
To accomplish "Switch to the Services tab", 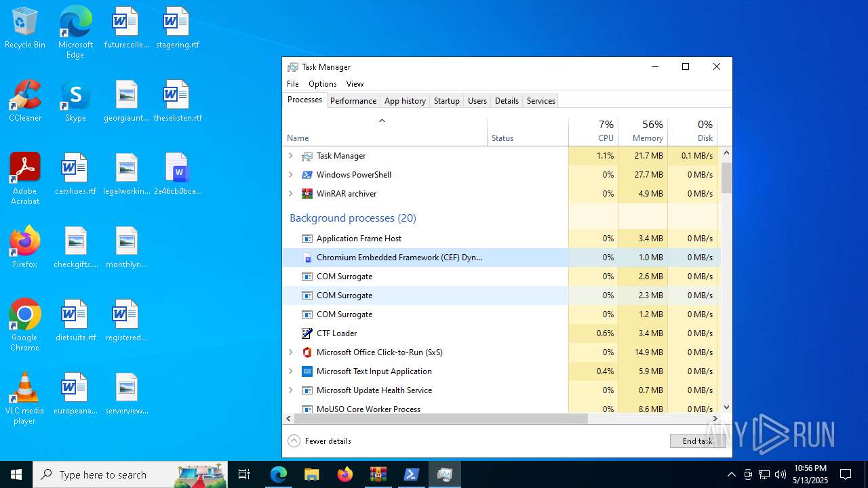I will [541, 101].
